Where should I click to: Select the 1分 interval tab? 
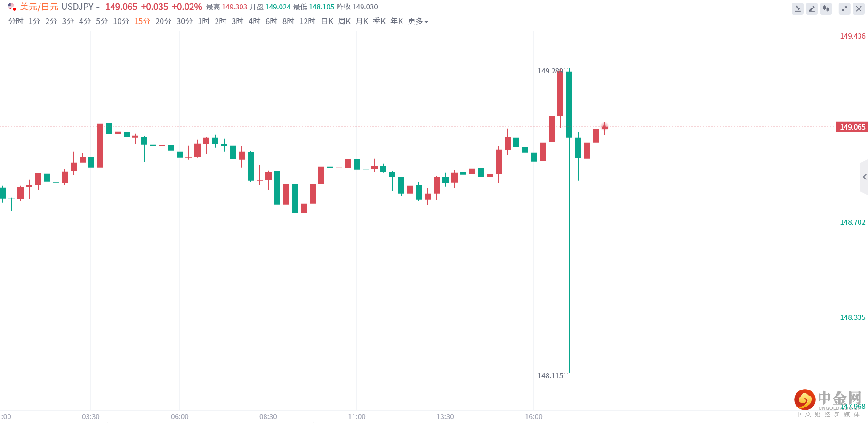click(34, 22)
